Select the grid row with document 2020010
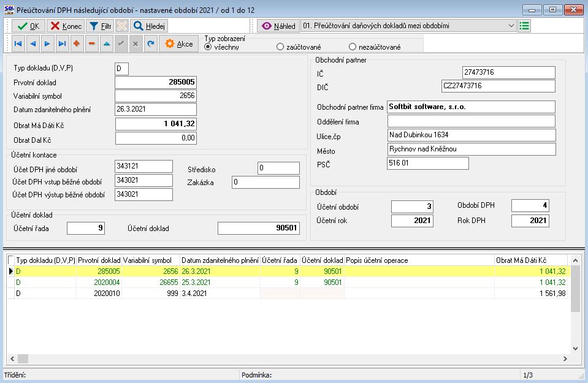The height and width of the screenshot is (383, 588). coord(288,294)
